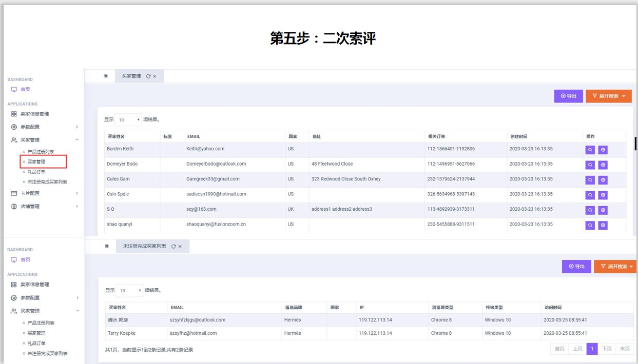Image resolution: width=638 pixels, height=364 pixels.
Task: Click the page 1 pagination button
Action: [592, 349]
